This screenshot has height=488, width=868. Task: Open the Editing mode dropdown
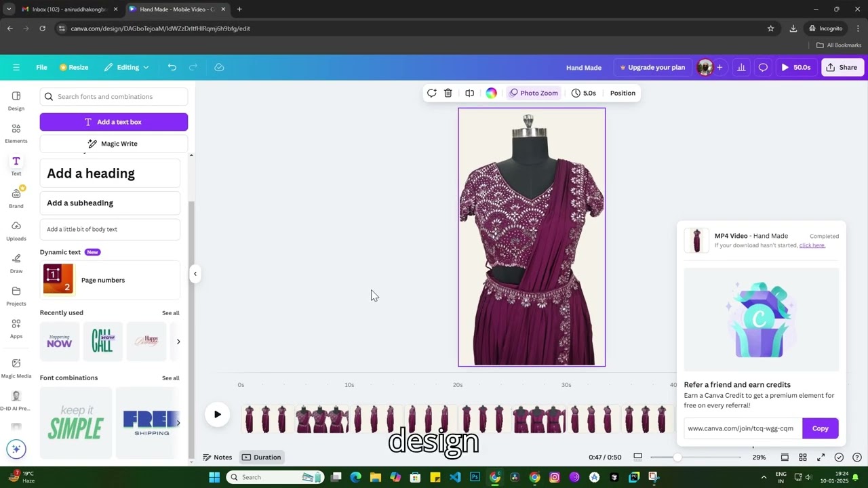click(x=126, y=67)
